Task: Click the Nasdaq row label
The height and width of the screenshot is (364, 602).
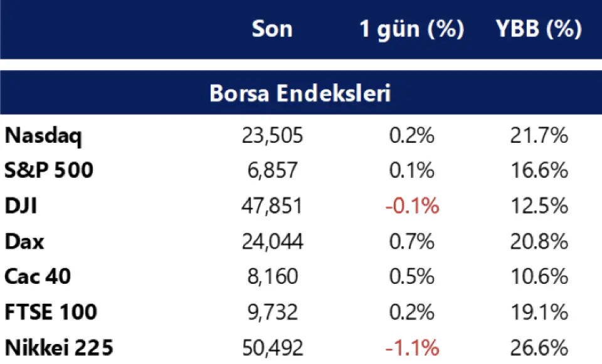Action: pos(43,135)
